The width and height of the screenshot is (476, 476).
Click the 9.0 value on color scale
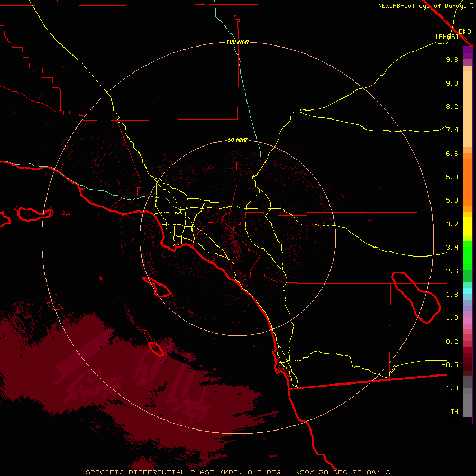click(452, 83)
